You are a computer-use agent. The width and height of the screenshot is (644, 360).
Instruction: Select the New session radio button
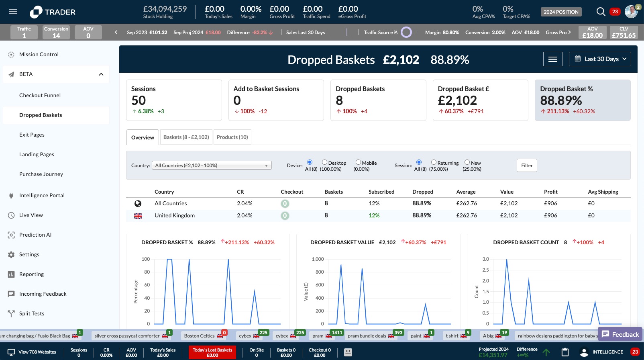[x=467, y=162]
